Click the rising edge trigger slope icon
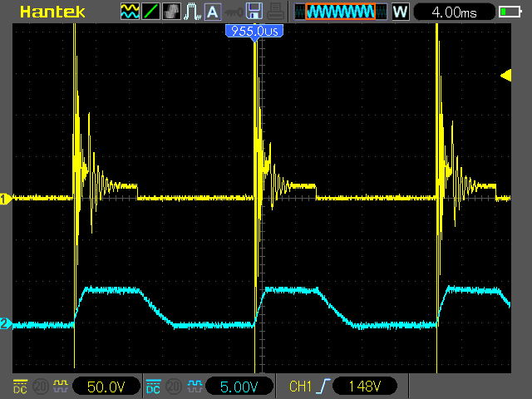532x399 pixels. coord(324,387)
